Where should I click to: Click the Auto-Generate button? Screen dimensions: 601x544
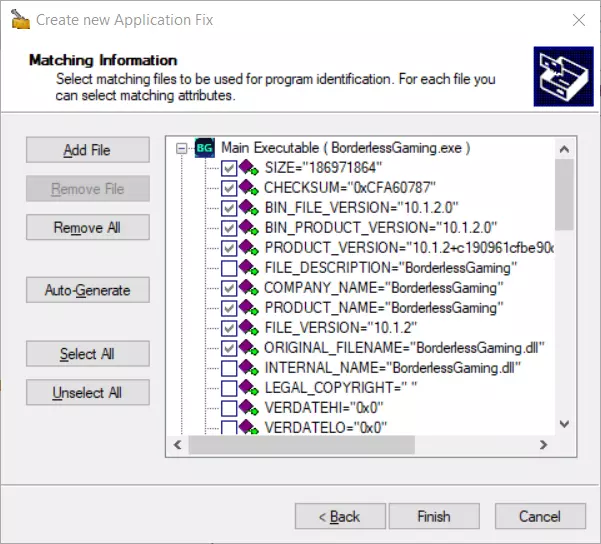tap(88, 290)
